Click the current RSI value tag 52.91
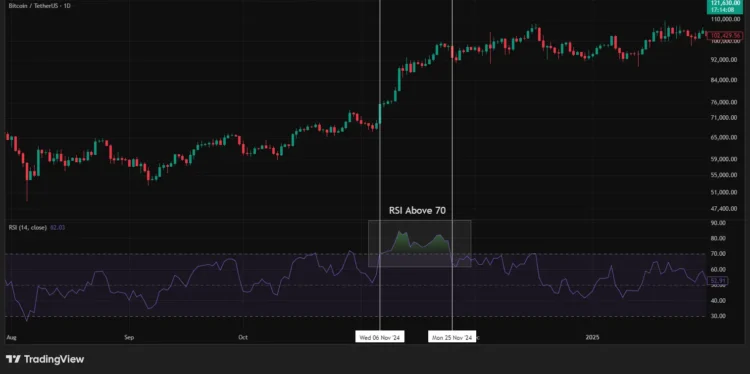The image size is (750, 374). 717,281
